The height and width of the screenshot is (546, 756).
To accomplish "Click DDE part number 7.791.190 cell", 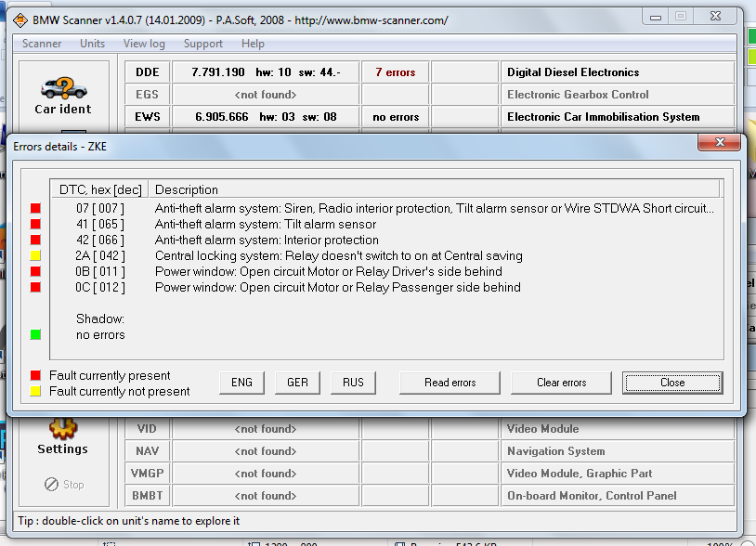I will point(266,72).
